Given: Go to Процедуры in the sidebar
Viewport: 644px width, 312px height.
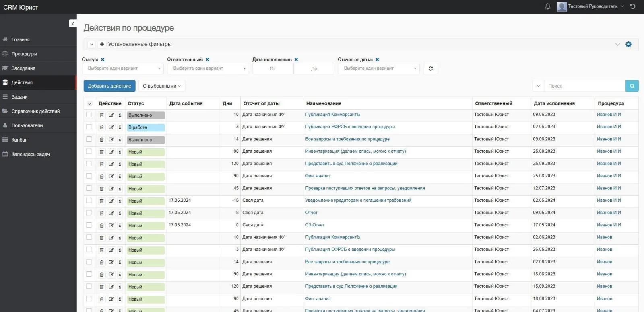Looking at the screenshot, I should pyautogui.click(x=24, y=54).
